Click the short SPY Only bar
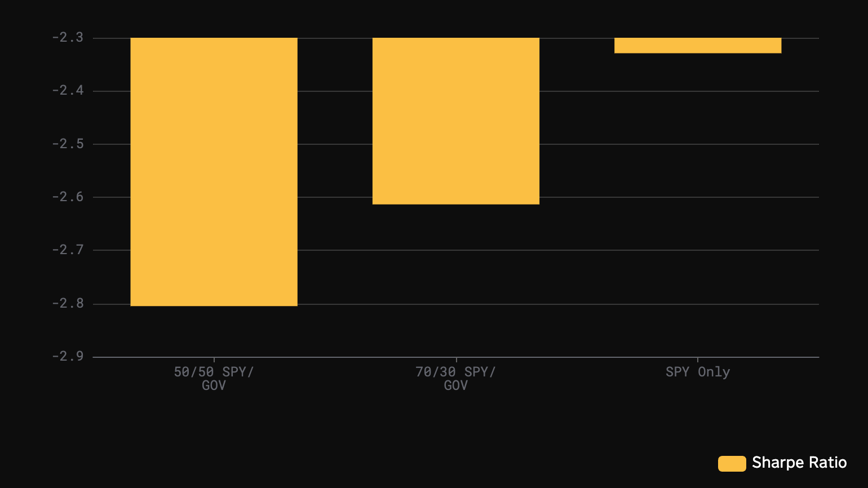This screenshot has width=868, height=488. 697,46
